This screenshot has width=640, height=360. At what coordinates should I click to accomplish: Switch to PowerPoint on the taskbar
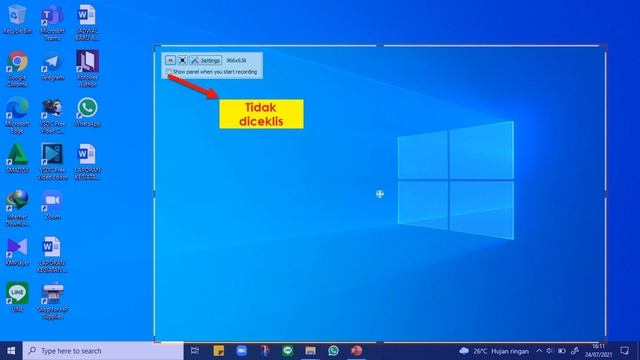coord(356,351)
